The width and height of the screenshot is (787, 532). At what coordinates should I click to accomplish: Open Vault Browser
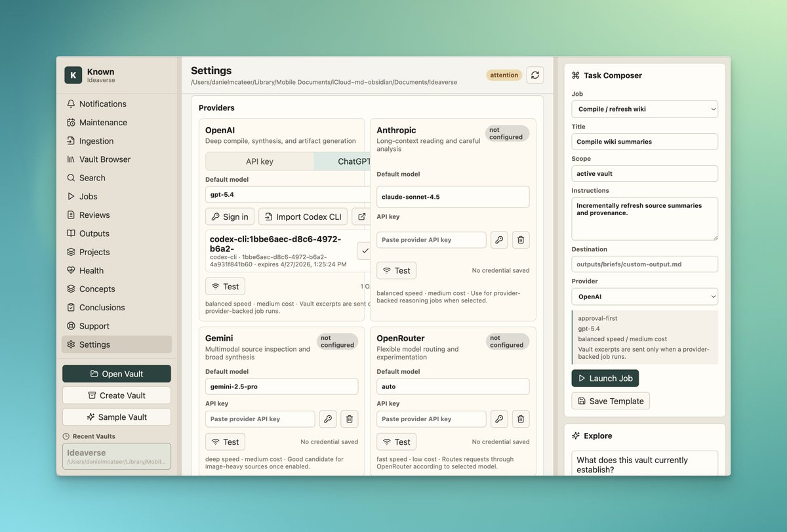pos(117,159)
